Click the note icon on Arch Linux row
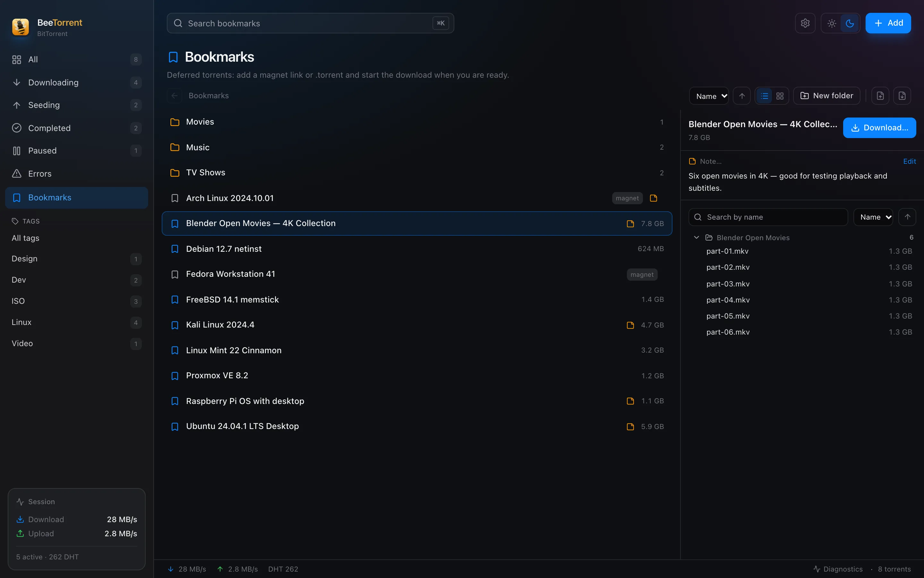924x578 pixels. [x=653, y=198]
